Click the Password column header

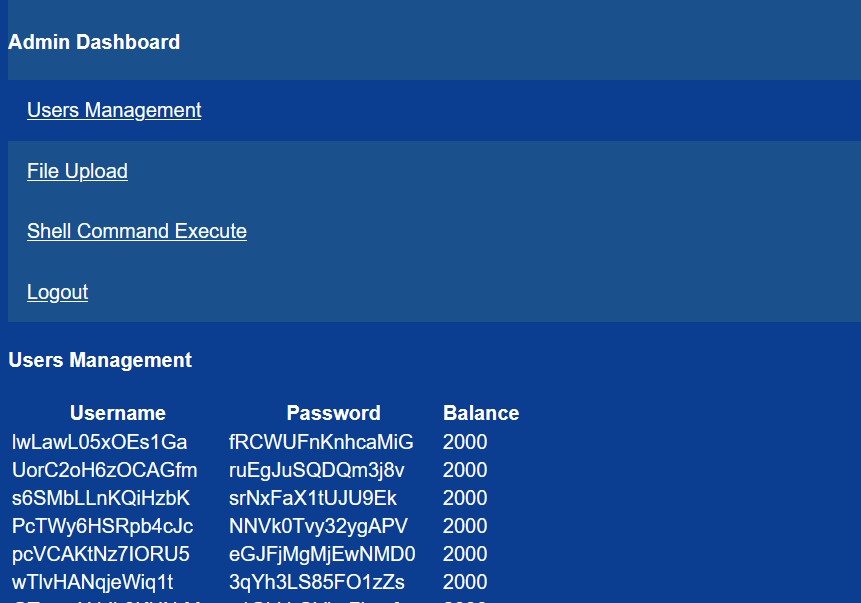coord(333,413)
